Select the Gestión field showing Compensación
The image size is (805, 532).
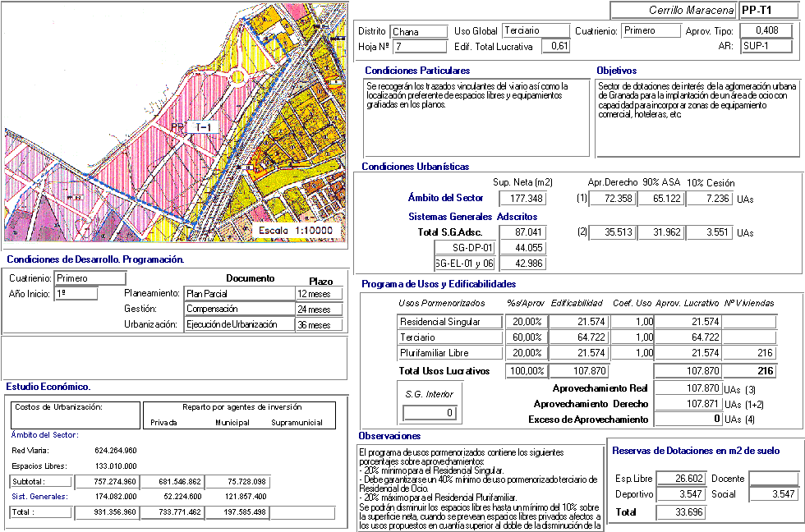click(x=239, y=310)
